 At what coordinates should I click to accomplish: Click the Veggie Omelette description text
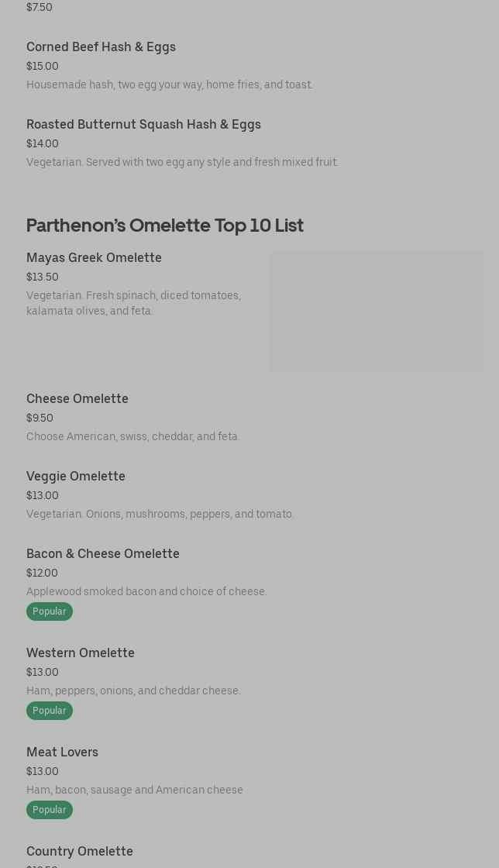160,514
